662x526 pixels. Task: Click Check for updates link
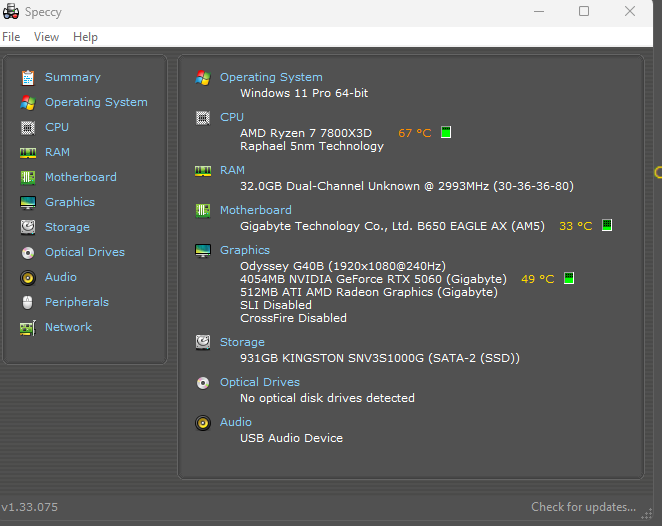coord(583,507)
